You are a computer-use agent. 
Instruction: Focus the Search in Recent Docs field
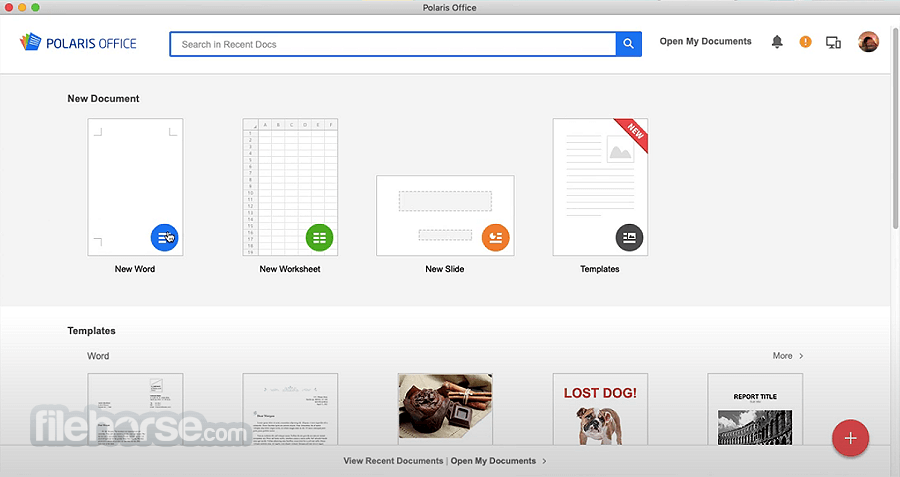tap(393, 44)
